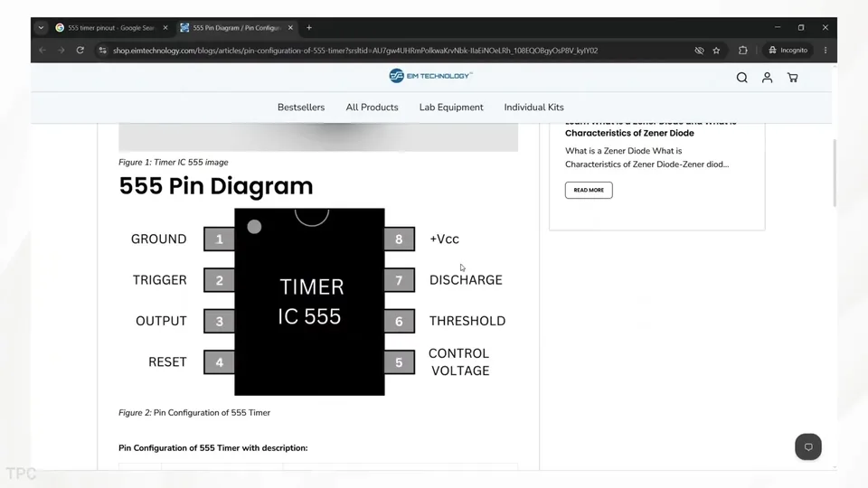Go back to previous page
Viewport: 868px width, 488px height.
click(x=42, y=51)
